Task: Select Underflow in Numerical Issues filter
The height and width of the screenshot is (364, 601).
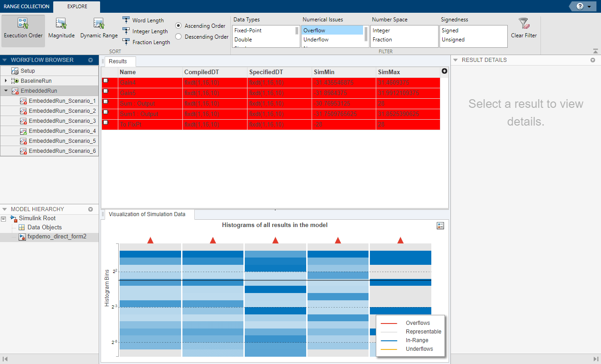Action: click(x=316, y=40)
